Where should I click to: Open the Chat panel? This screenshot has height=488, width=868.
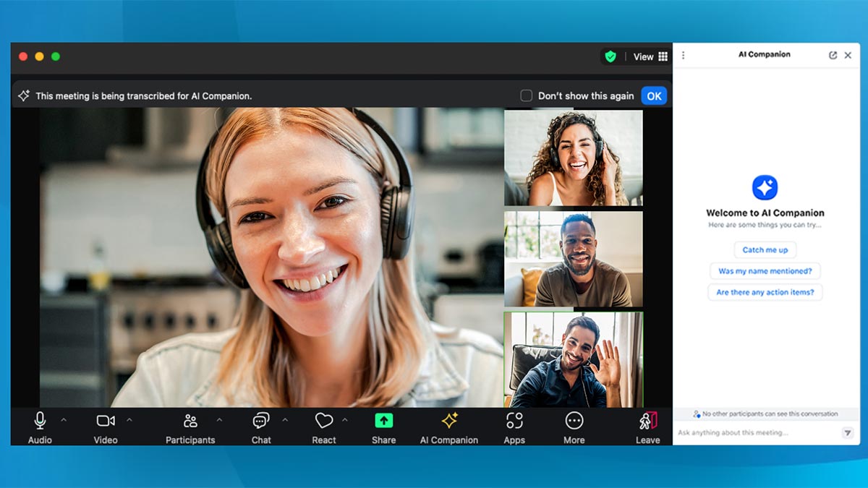(261, 421)
